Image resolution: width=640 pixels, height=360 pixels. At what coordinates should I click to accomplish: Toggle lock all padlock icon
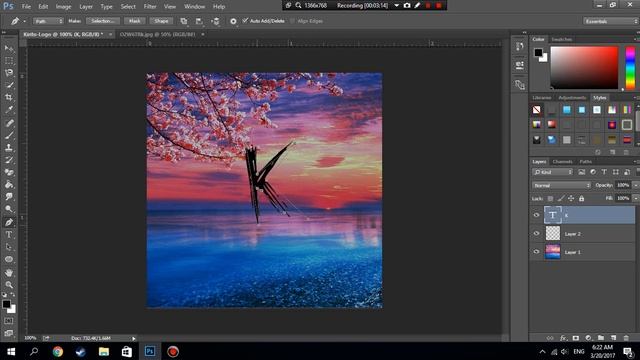582,199
